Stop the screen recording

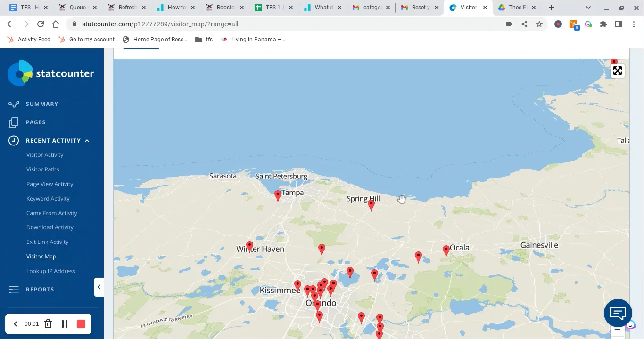(81, 324)
